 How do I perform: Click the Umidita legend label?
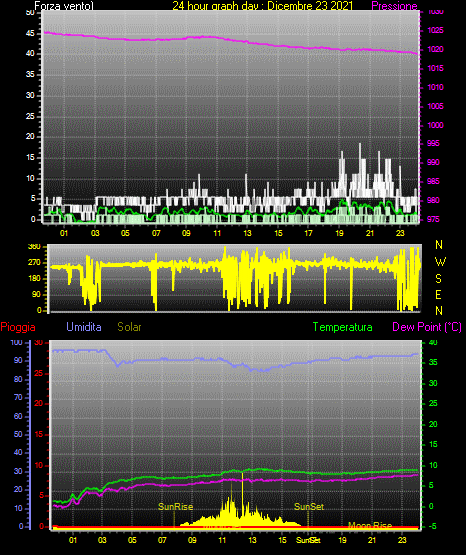click(84, 327)
